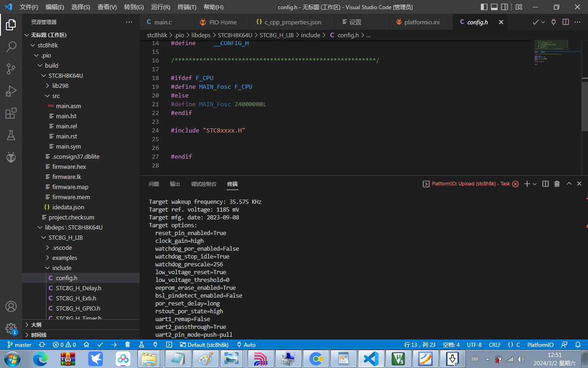Open the new terminal launch profile dropdown
The image size is (588, 368).
pyautogui.click(x=535, y=184)
